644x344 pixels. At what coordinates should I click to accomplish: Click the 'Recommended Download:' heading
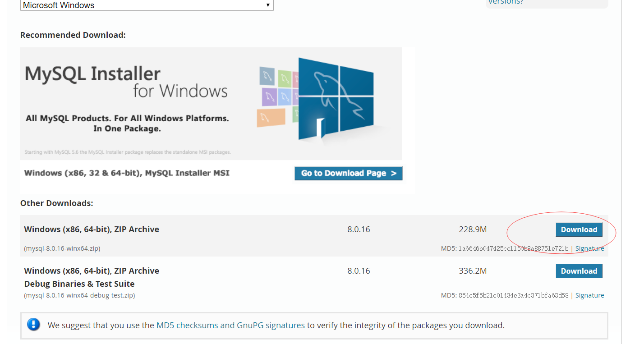pos(73,35)
